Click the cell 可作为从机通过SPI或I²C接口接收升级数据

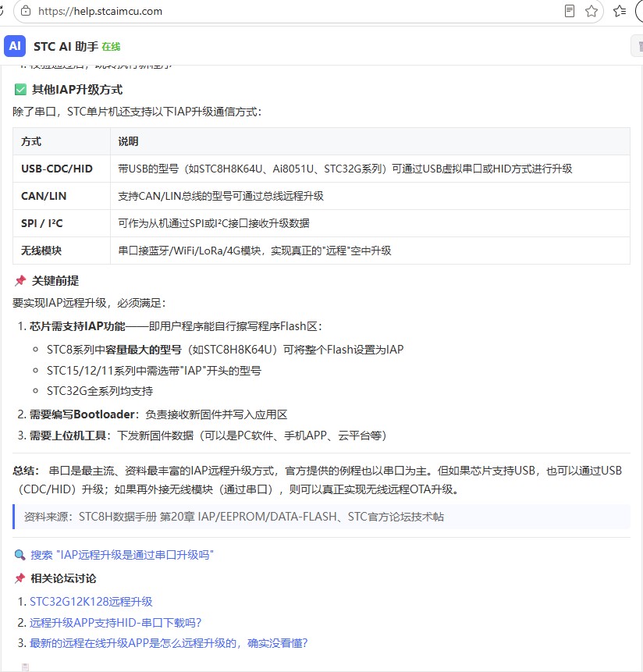[370, 223]
